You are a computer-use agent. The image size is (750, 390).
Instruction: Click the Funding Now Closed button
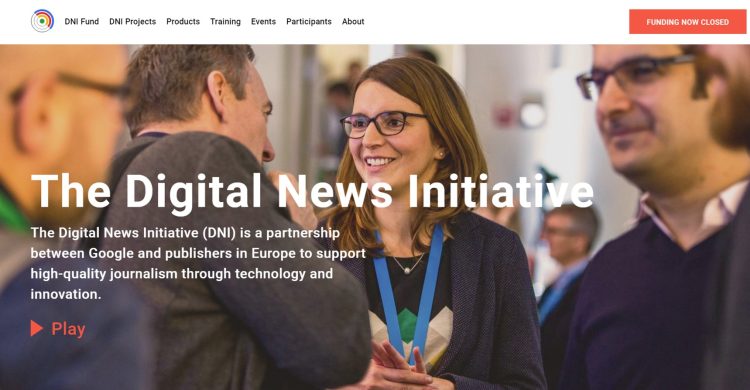[687, 22]
